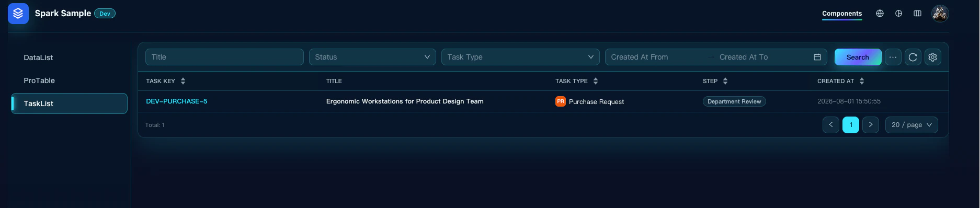Click the TITLE column header
Viewport: 980px width, 208px height.
[x=334, y=81]
